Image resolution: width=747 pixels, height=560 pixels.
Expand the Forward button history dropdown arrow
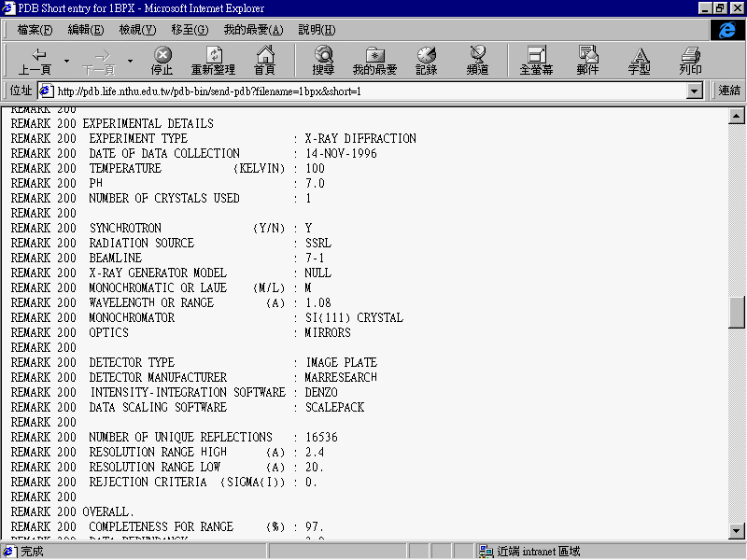(x=130, y=62)
